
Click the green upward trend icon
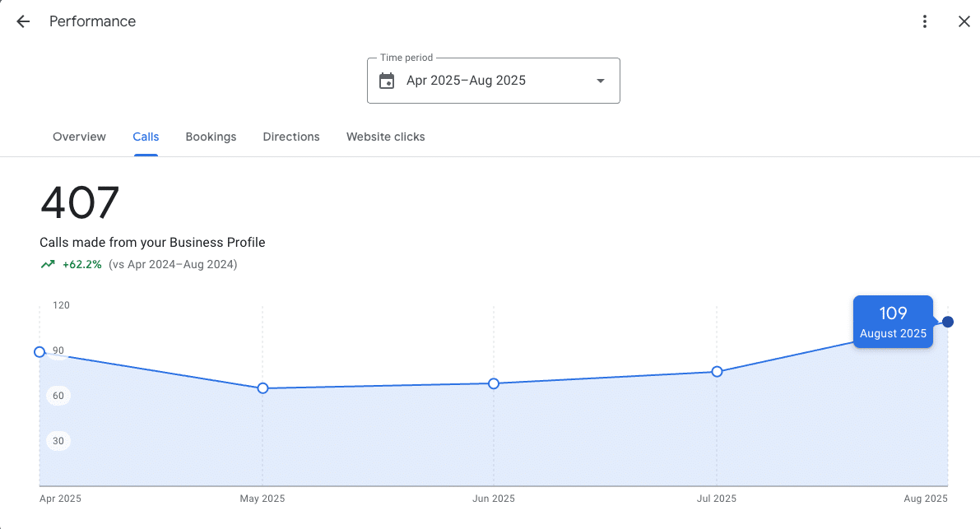[48, 264]
